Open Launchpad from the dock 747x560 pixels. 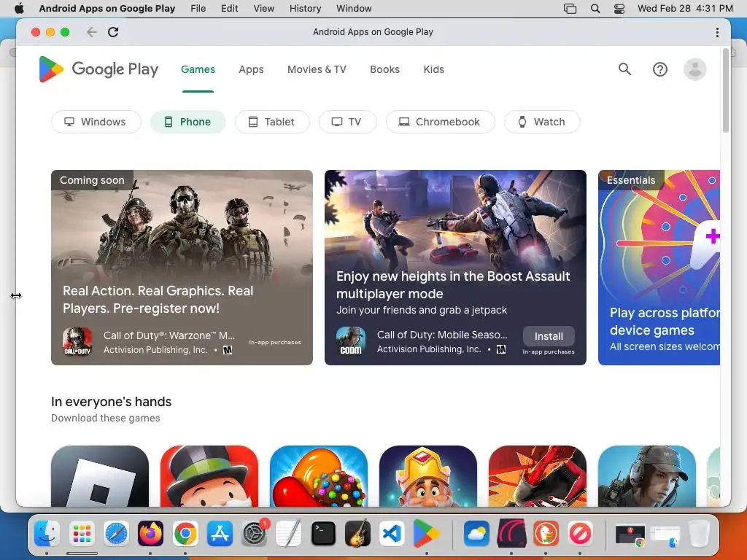pyautogui.click(x=82, y=533)
